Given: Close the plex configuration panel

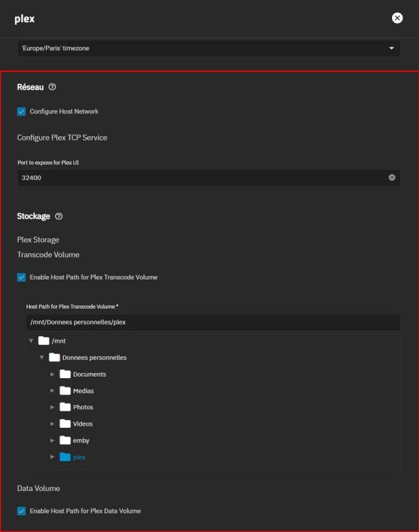Looking at the screenshot, I should point(397,18).
